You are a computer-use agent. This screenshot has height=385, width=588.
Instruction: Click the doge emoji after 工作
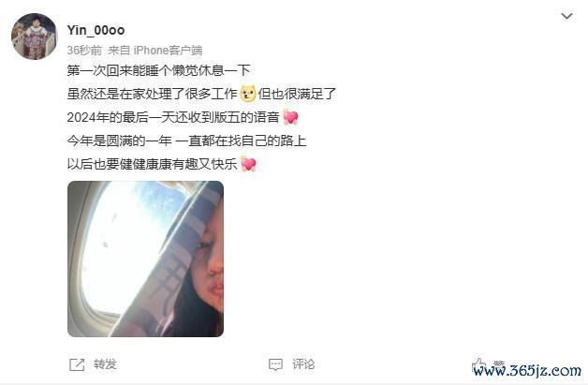point(248,94)
